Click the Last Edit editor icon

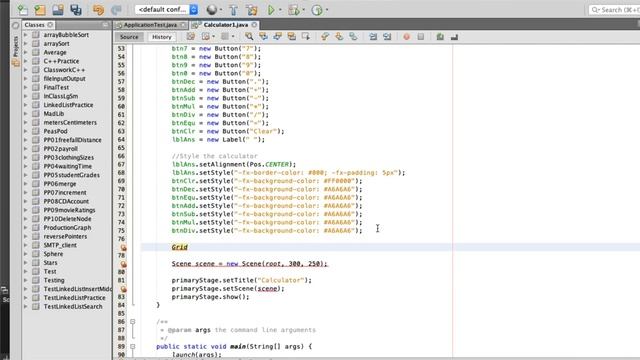(191, 37)
